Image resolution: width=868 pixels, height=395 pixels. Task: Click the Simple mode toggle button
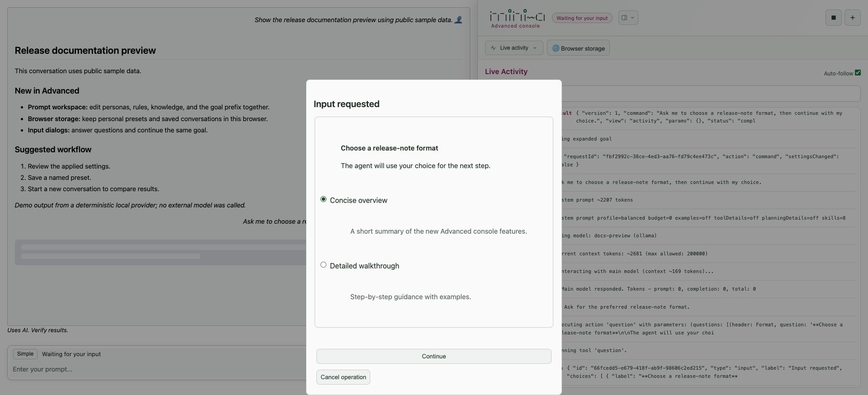click(x=25, y=354)
